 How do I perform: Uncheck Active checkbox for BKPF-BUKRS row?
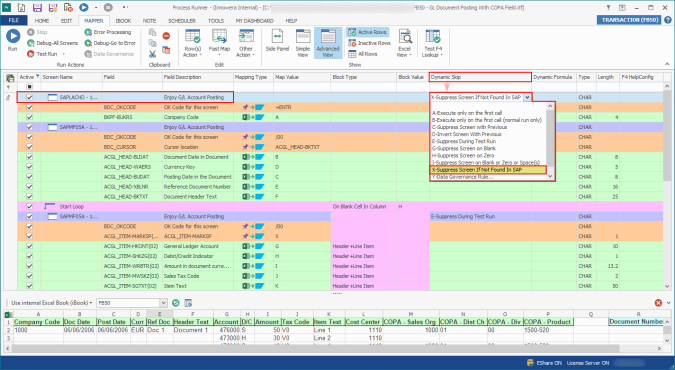tap(29, 117)
